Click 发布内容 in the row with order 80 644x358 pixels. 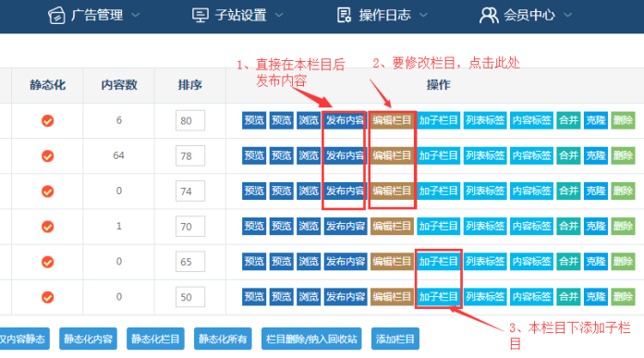[x=345, y=120]
